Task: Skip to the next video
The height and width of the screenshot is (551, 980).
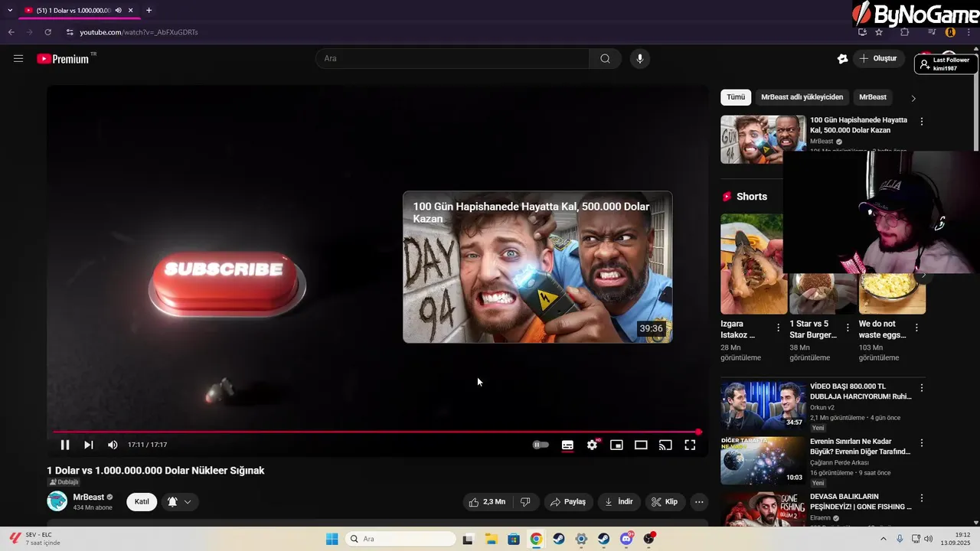Action: click(x=89, y=445)
